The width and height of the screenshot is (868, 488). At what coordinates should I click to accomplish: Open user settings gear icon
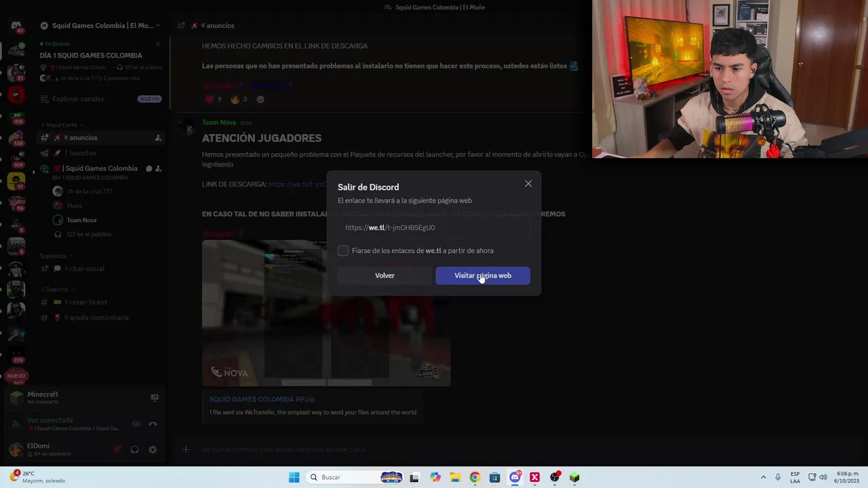click(x=153, y=449)
